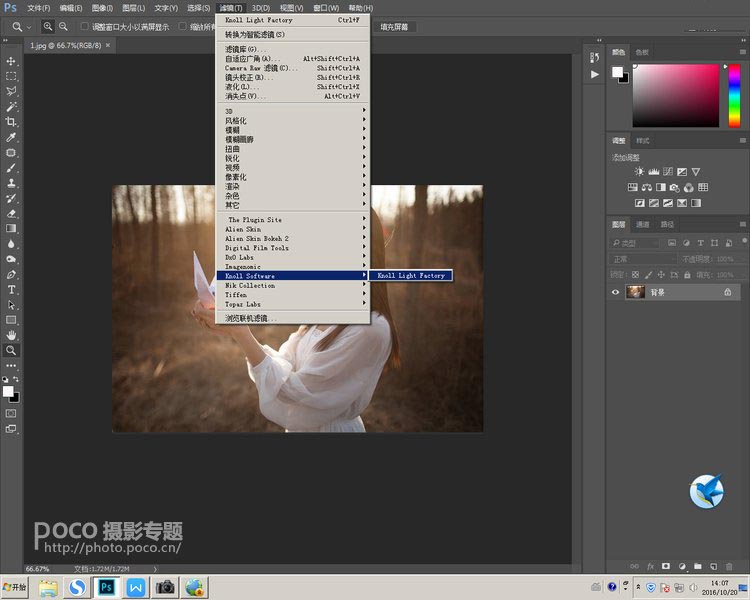The width and height of the screenshot is (750, 600).
Task: Select the Zoom tool in toolbox
Action: point(11,350)
